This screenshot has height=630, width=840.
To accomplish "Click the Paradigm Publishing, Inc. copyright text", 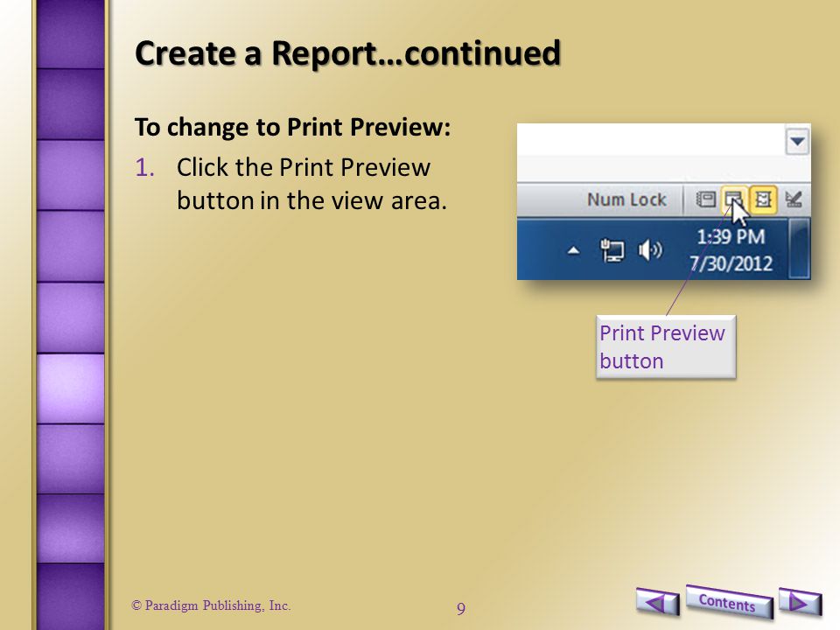I will [x=211, y=605].
